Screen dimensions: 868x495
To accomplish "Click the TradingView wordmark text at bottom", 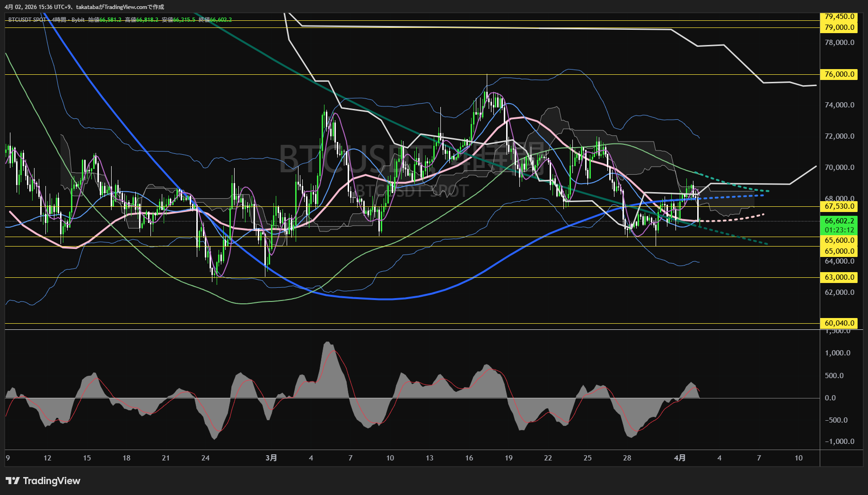I will 52,481.
